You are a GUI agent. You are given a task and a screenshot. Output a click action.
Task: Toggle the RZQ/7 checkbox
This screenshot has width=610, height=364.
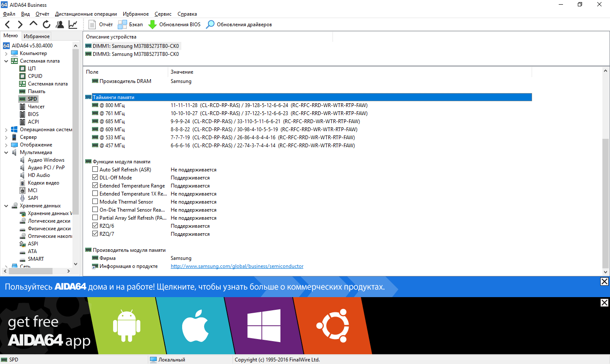(95, 234)
